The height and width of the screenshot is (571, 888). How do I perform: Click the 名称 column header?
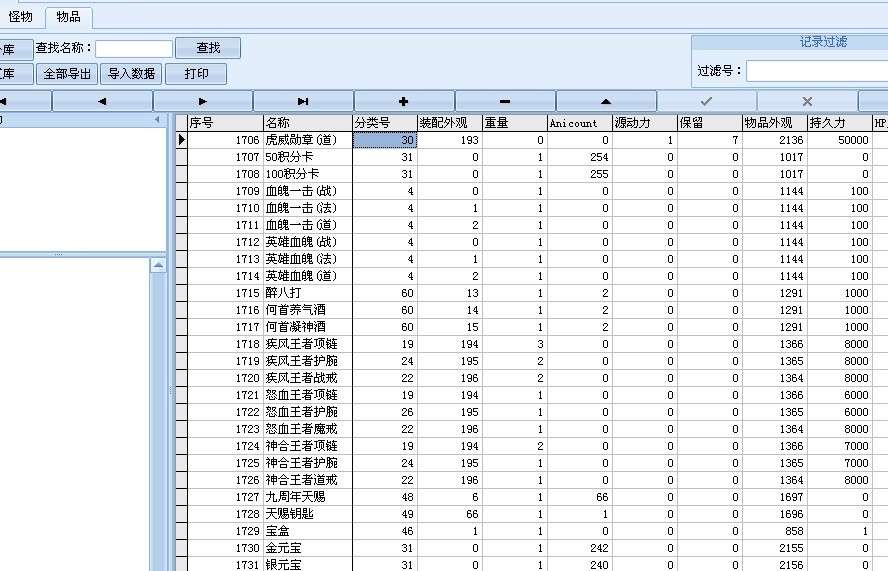(306, 123)
